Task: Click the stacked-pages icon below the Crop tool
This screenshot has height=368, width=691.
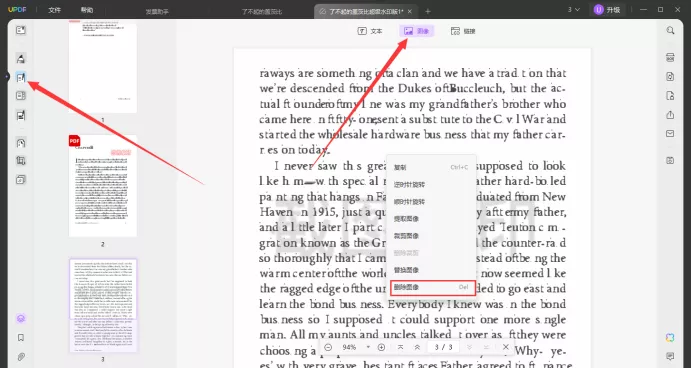Action: [21, 179]
